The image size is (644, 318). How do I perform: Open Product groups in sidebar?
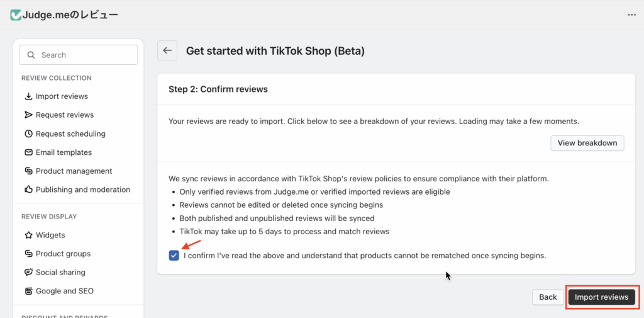tap(63, 254)
